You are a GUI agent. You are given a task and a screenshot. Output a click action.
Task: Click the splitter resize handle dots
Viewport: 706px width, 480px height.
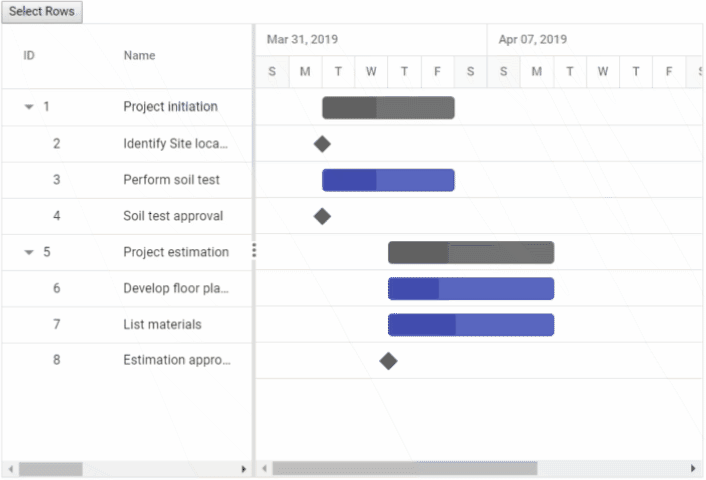pos(254,250)
